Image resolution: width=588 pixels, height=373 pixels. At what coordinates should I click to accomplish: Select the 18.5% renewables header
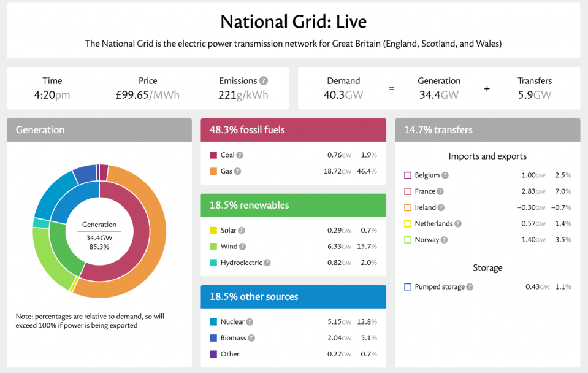[x=293, y=206]
